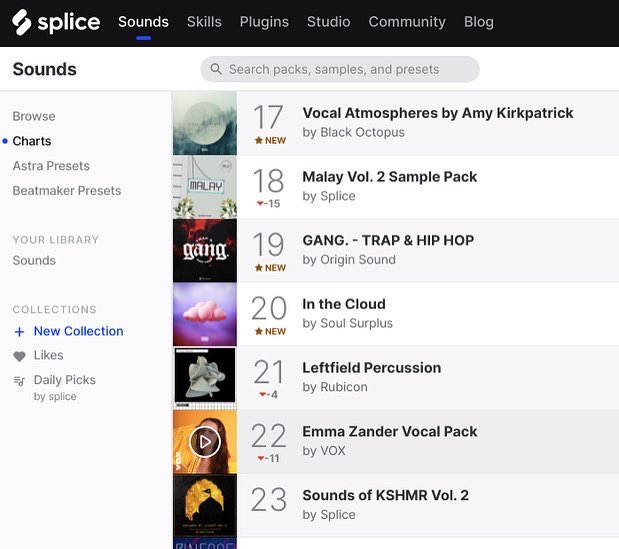Open Vocal Atmospheres by Amy Kirkpatrick title

coord(438,113)
